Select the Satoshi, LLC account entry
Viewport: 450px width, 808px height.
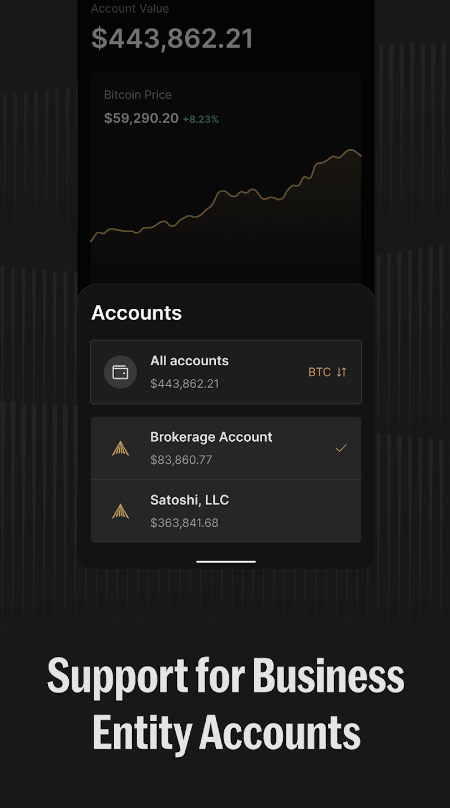click(x=226, y=511)
